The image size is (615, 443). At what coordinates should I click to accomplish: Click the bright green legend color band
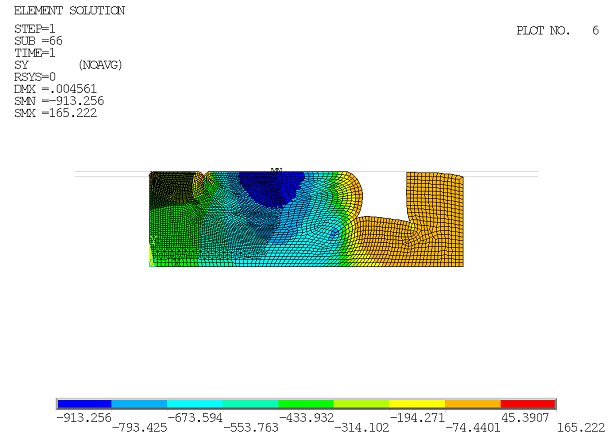306,404
